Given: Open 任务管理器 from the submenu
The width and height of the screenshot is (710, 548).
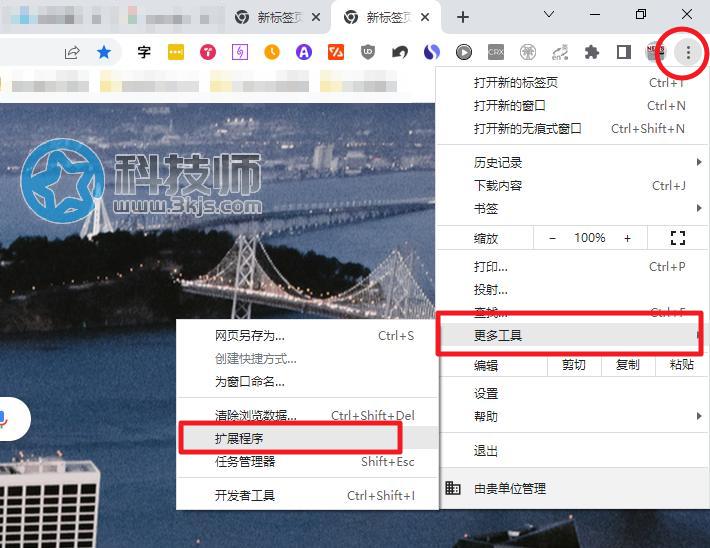Looking at the screenshot, I should tap(307, 461).
